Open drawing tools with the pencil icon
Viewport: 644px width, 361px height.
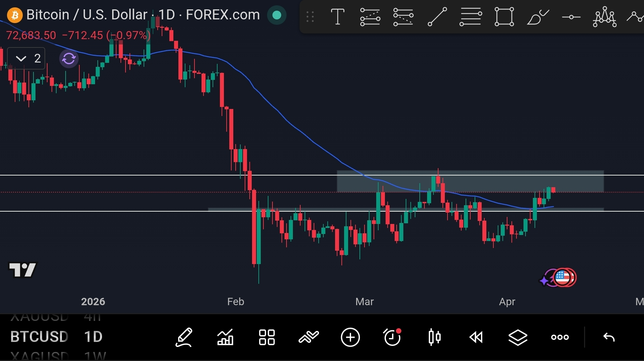coord(184,337)
